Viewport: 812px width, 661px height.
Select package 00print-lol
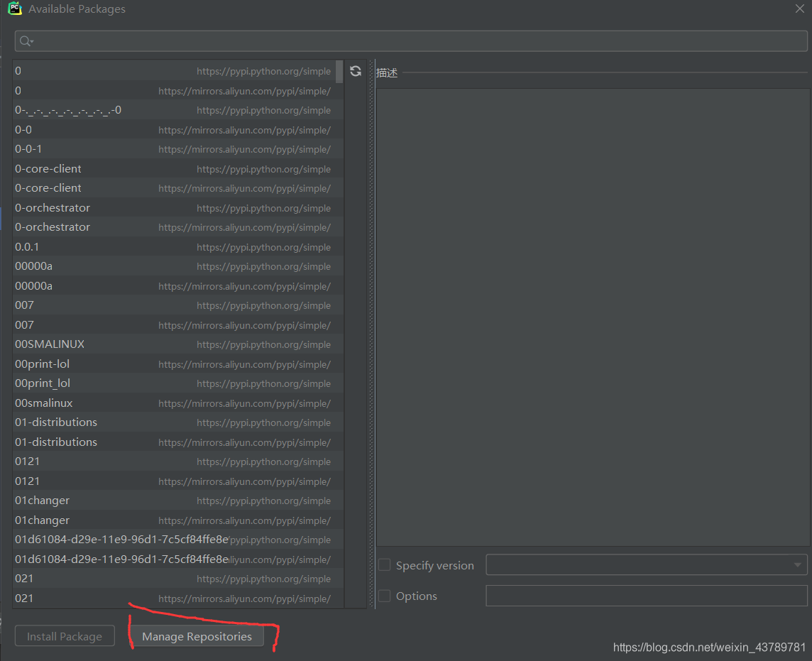[178, 364]
